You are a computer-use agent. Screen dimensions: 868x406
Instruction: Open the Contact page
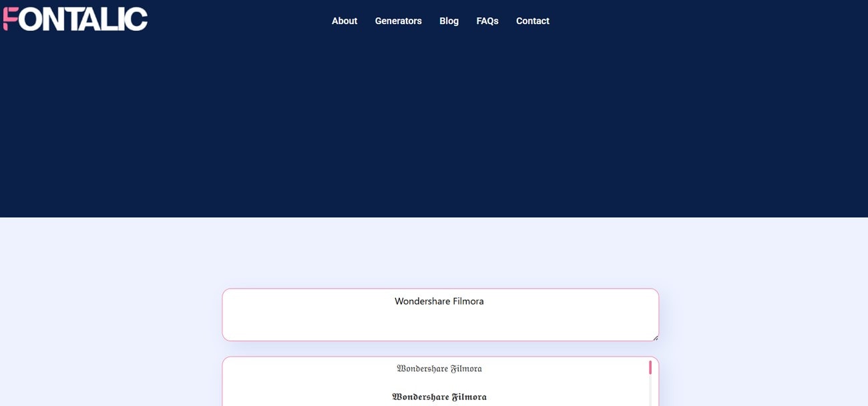533,21
